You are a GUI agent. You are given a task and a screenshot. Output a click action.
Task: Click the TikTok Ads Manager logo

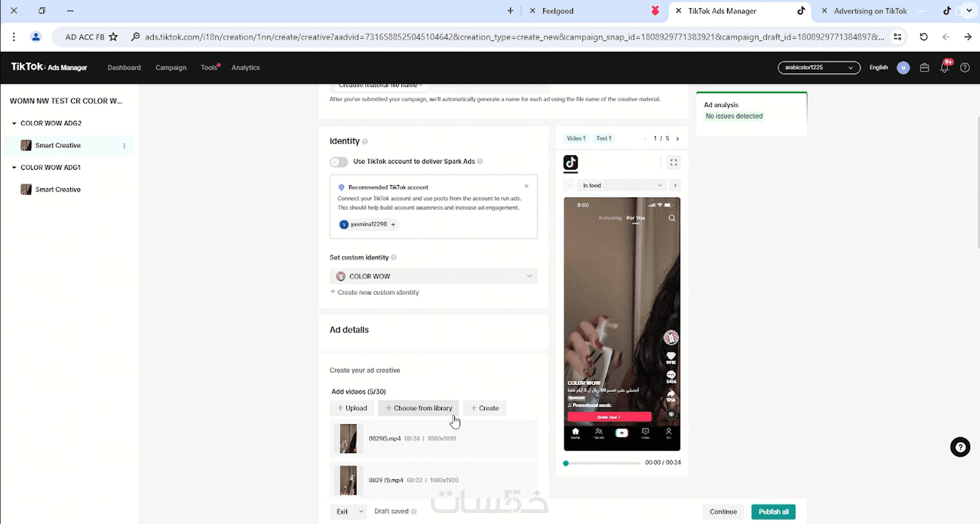tap(49, 67)
